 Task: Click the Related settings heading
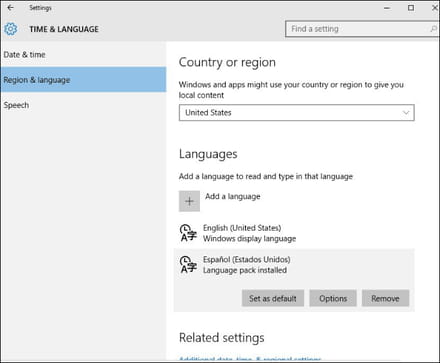point(222,338)
